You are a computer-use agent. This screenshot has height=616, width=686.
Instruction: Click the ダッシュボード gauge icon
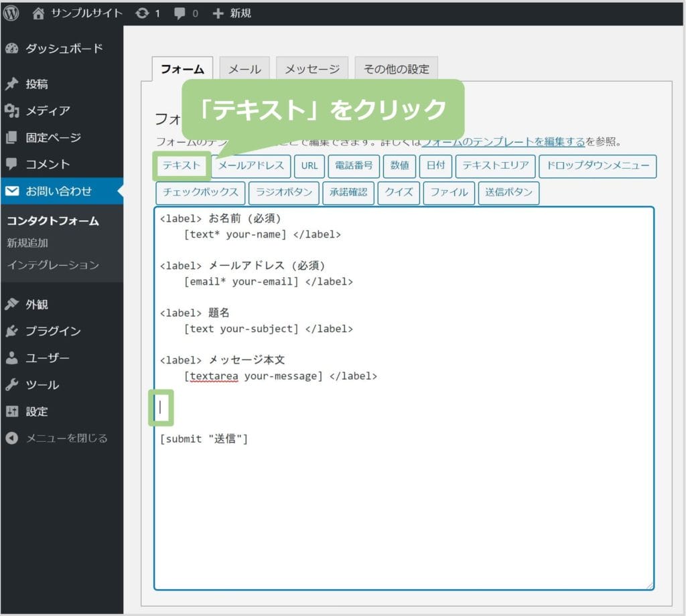[12, 48]
